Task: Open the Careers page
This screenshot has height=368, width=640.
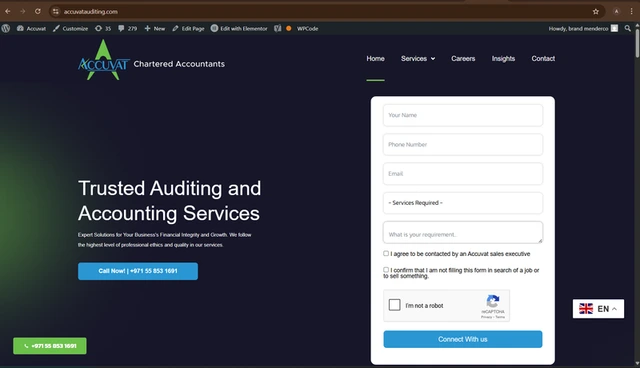Action: (x=463, y=59)
